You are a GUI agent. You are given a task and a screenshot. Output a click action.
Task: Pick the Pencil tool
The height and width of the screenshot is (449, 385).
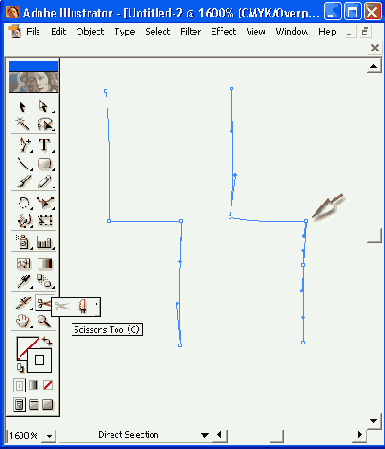[x=45, y=182]
